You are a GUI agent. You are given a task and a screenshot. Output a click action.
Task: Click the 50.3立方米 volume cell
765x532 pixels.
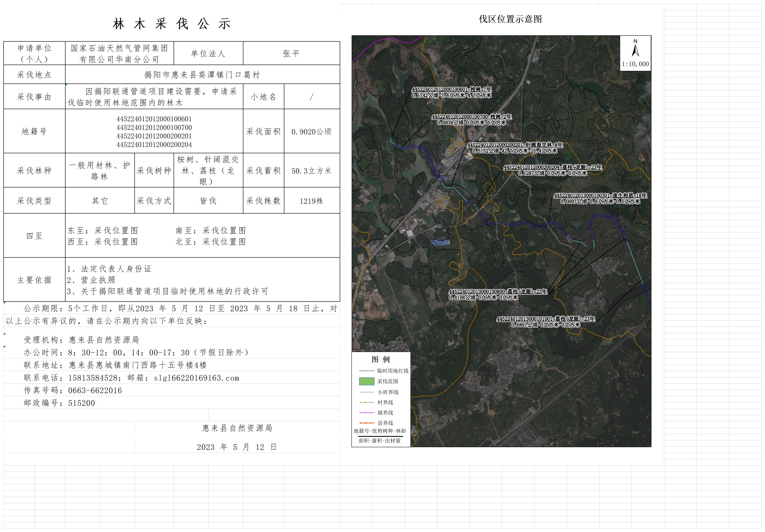click(312, 171)
